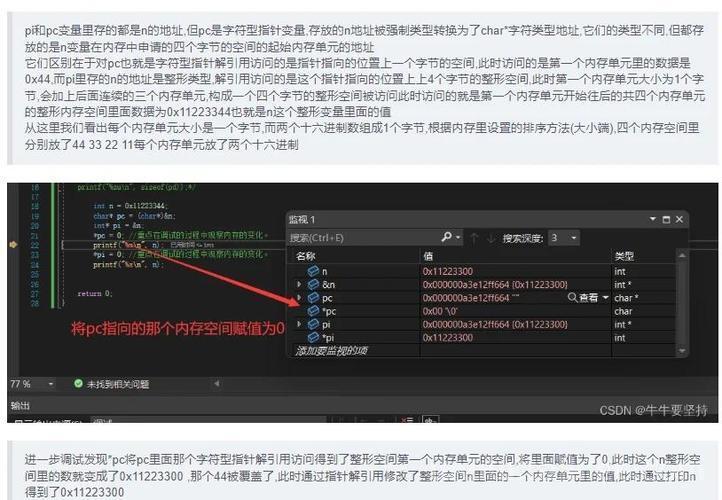Open the search depth dropdown showing 3

point(564,238)
